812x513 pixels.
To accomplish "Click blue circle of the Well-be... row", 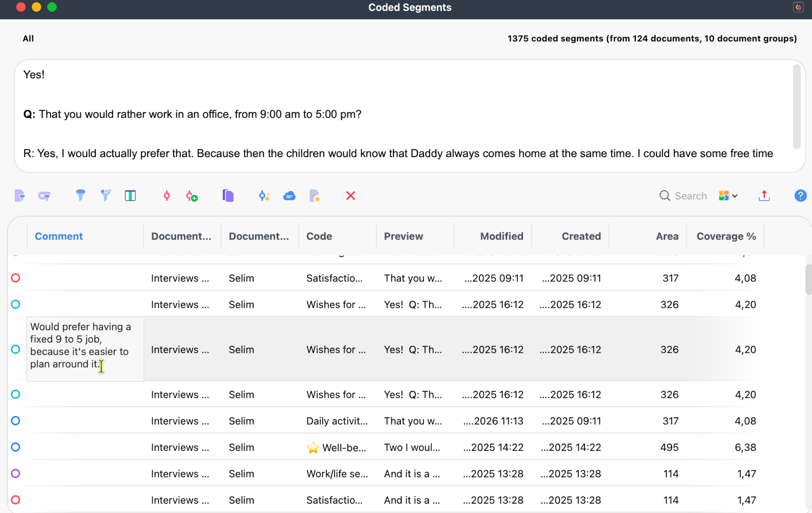I will coord(15,447).
